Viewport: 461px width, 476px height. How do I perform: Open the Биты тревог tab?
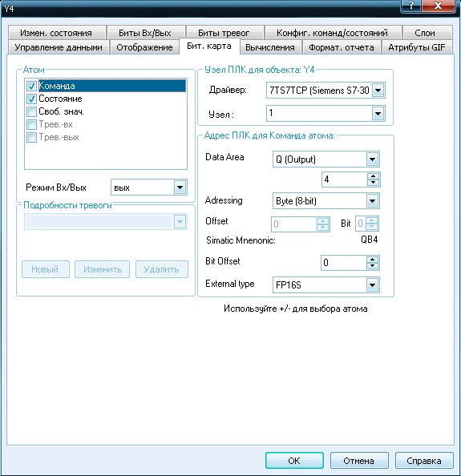pos(224,33)
